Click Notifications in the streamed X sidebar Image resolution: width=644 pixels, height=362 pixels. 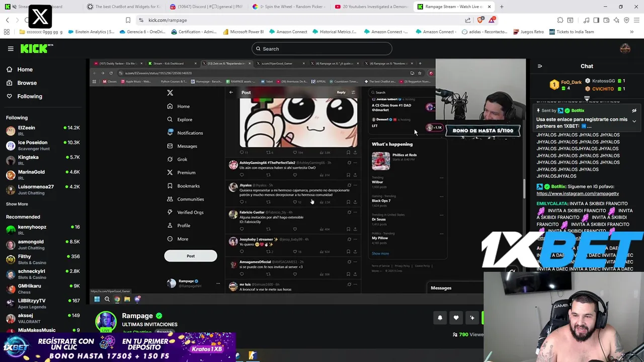point(185,133)
